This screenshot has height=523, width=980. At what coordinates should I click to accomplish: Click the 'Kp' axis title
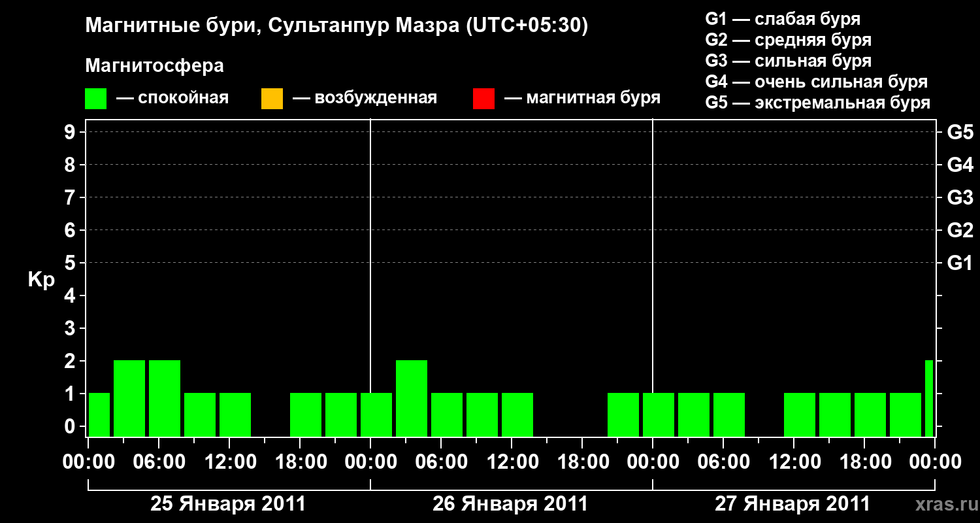click(x=41, y=280)
